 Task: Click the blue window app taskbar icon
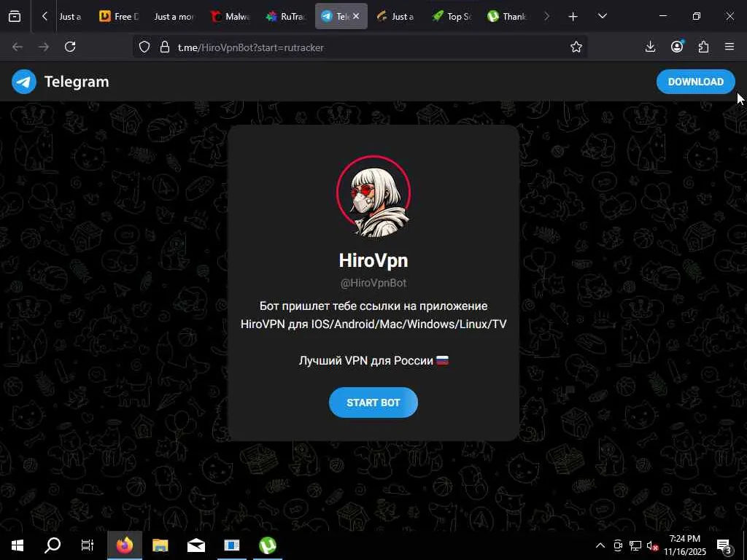(232, 545)
